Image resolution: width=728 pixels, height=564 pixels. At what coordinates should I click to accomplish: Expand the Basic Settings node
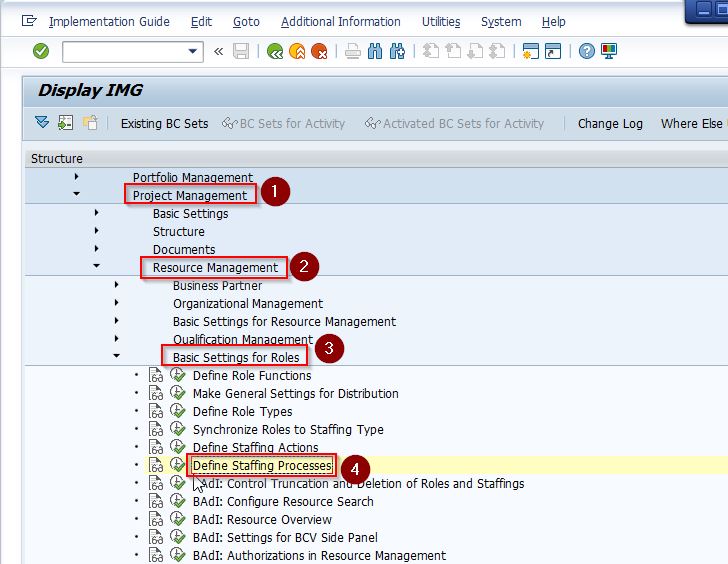point(97,212)
